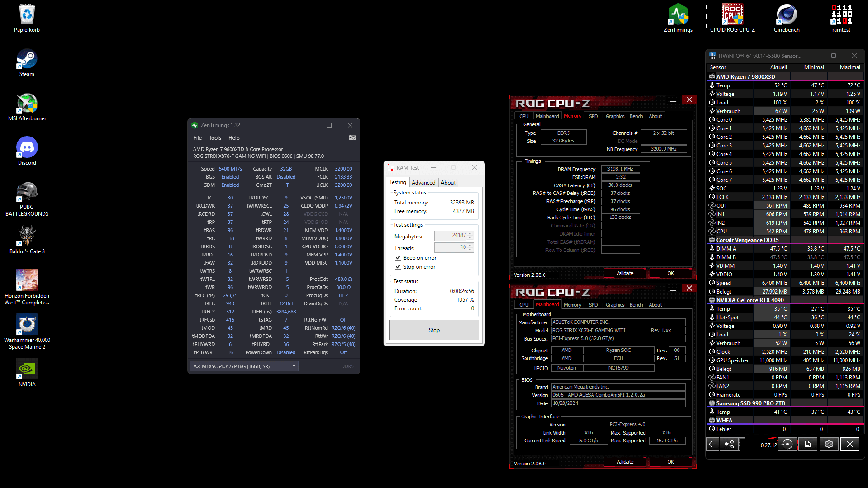Open the A2 memory module dropdown in ZenTimings

click(x=244, y=366)
